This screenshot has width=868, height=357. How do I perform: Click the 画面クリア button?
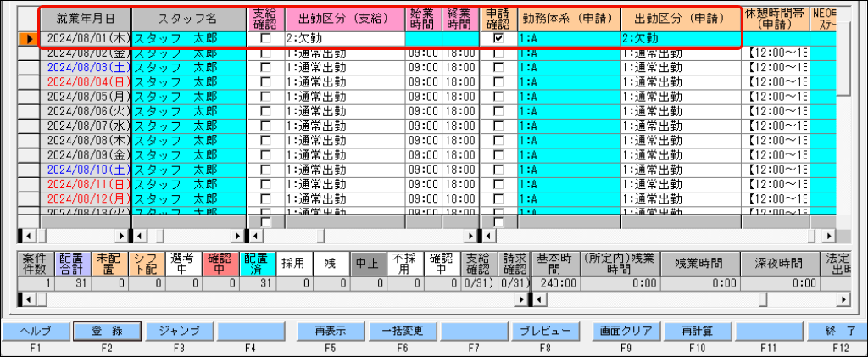pos(626,331)
